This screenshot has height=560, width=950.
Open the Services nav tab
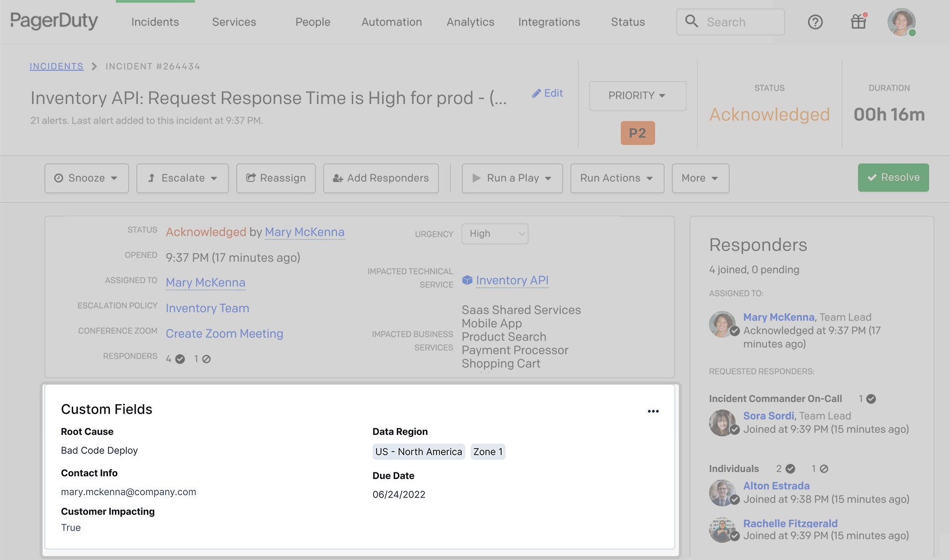pyautogui.click(x=234, y=22)
